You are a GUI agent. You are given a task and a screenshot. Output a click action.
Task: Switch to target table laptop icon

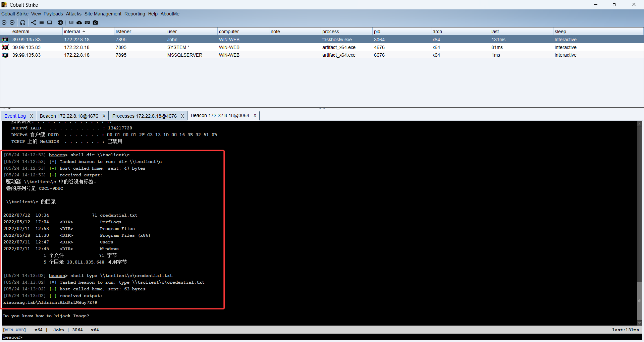[x=50, y=22]
